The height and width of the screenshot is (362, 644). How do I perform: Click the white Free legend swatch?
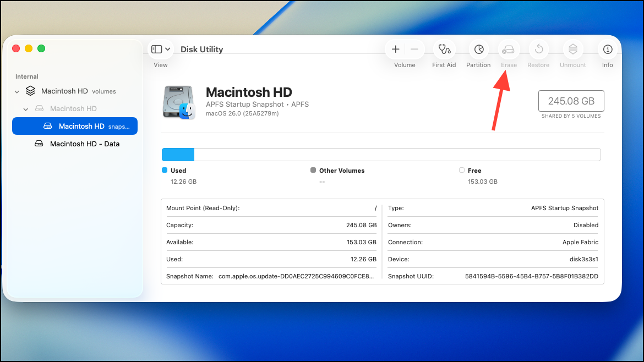(x=462, y=170)
